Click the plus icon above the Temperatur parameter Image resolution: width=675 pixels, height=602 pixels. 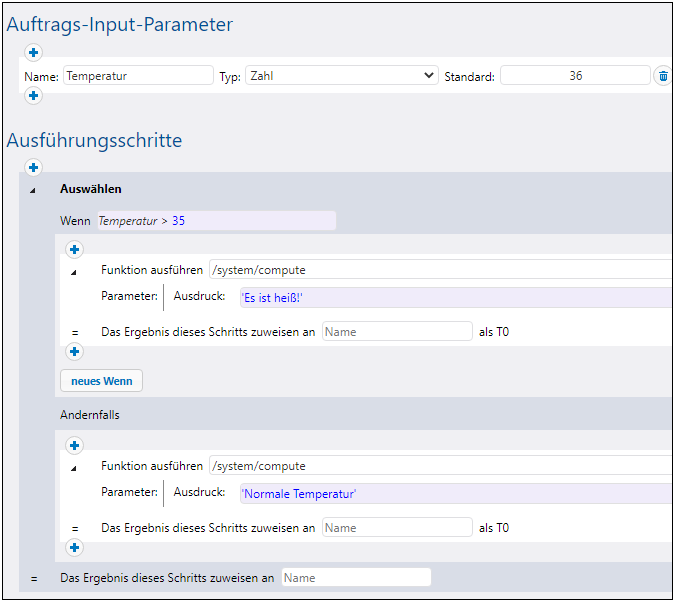point(33,52)
